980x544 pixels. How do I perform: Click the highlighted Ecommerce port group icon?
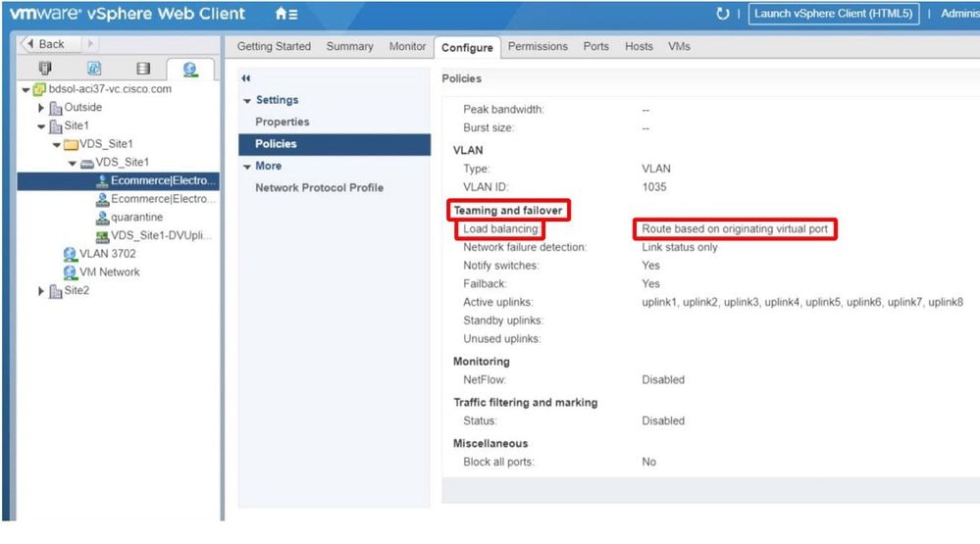point(102,181)
